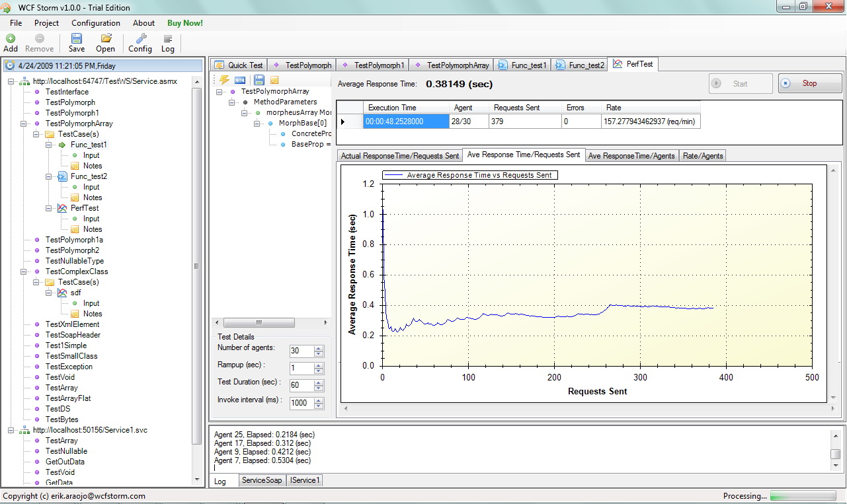Switch to the Rate/Agents chart tab
This screenshot has width=847, height=504.
tap(703, 156)
